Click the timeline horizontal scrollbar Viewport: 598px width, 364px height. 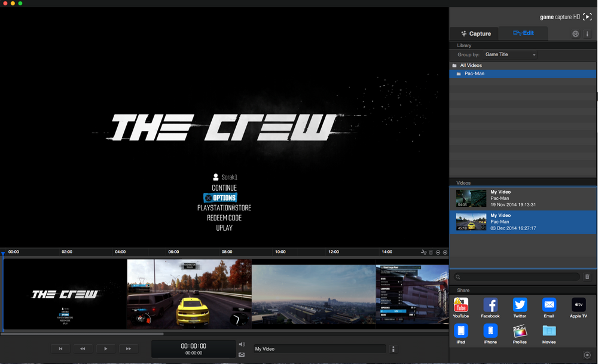pyautogui.click(x=82, y=334)
